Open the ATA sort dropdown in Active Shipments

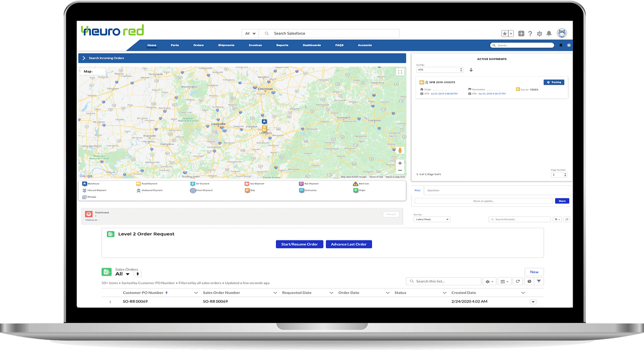(x=440, y=70)
